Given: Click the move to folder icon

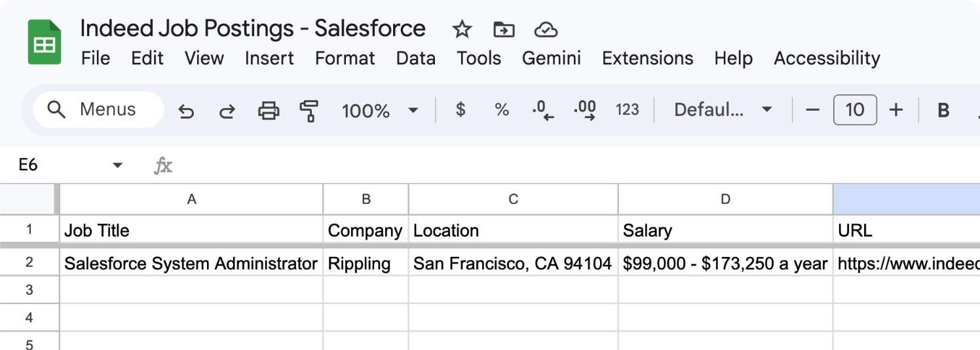Looking at the screenshot, I should [504, 29].
